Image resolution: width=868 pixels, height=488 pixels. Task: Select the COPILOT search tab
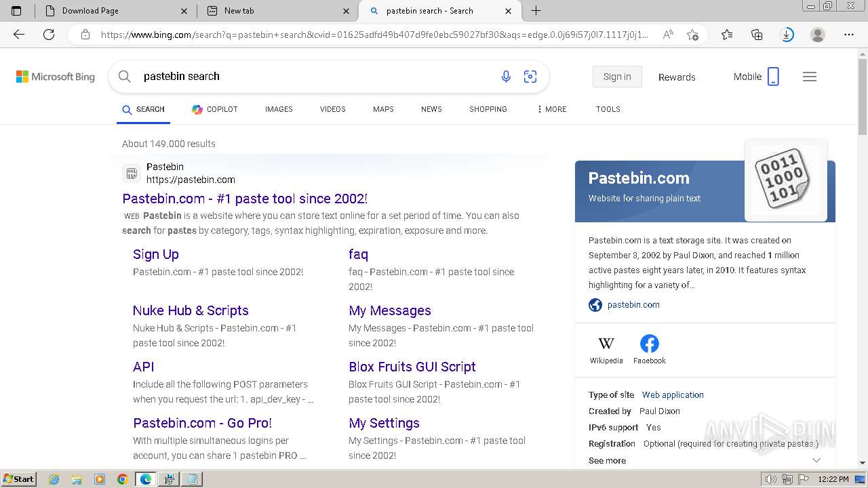coord(214,109)
